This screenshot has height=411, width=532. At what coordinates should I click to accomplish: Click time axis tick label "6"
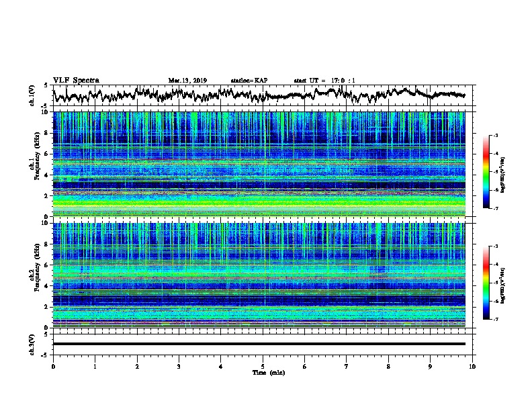[x=305, y=367]
